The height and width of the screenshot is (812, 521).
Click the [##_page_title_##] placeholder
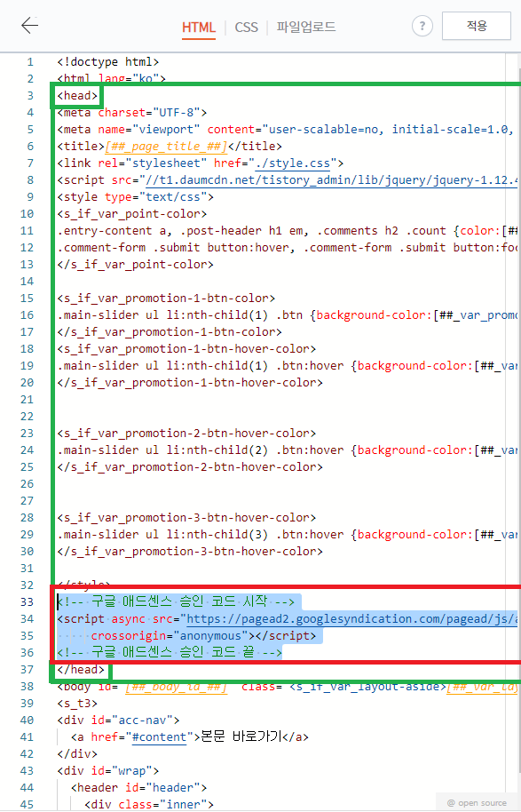(166, 147)
